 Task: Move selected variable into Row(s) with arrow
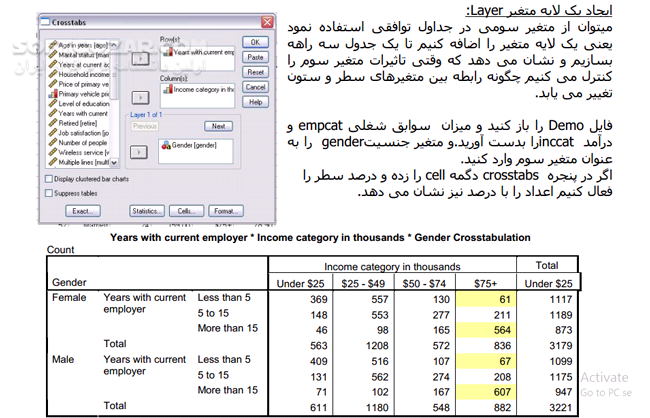141,58
